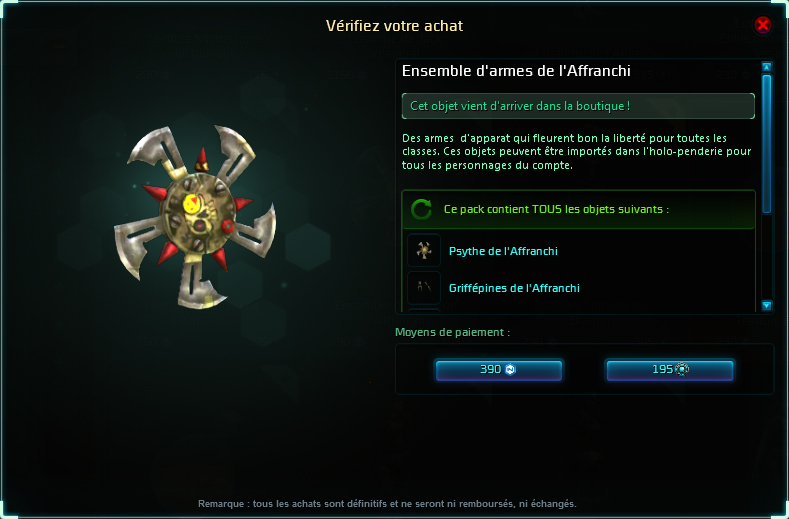The image size is (789, 519).
Task: Pay with the 195 Omnibits button
Action: [670, 370]
